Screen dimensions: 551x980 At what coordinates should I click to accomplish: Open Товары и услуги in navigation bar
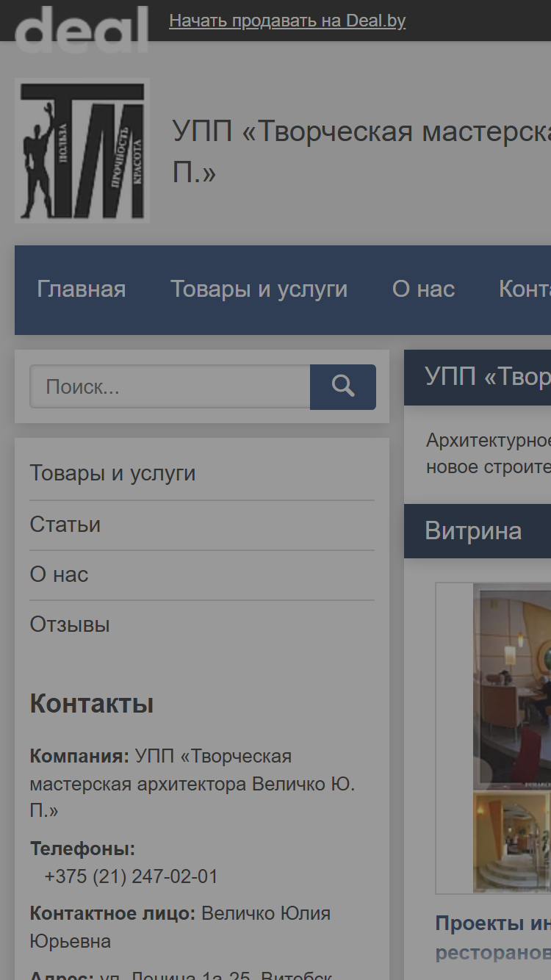point(259,289)
